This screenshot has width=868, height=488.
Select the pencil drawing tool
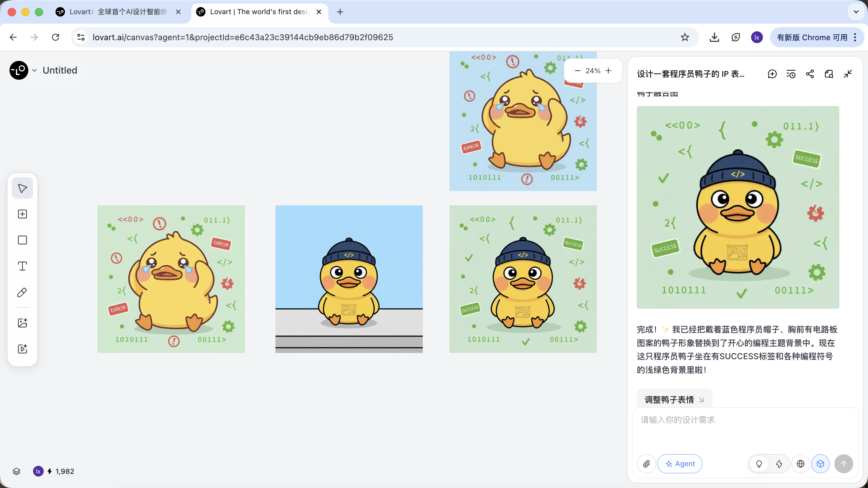22,292
